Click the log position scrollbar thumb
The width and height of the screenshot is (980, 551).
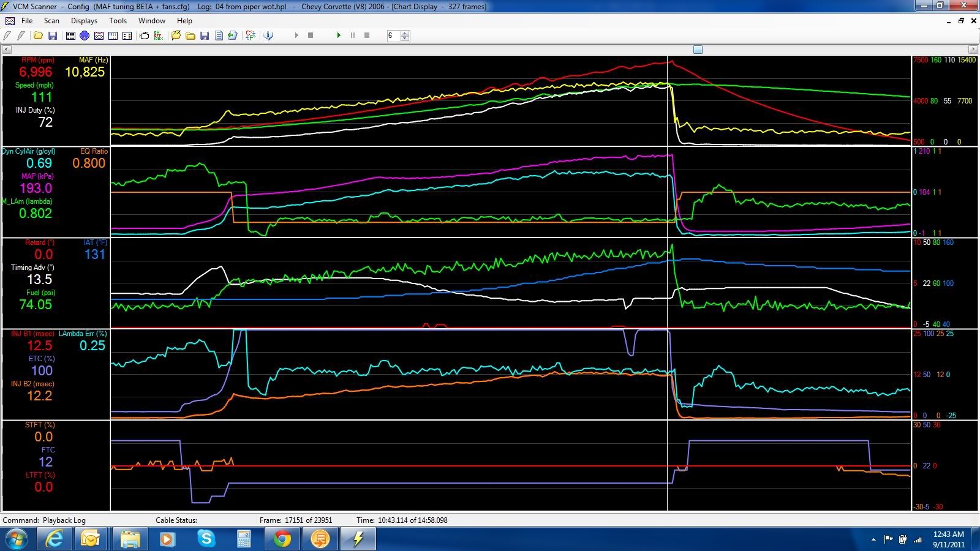click(x=698, y=49)
